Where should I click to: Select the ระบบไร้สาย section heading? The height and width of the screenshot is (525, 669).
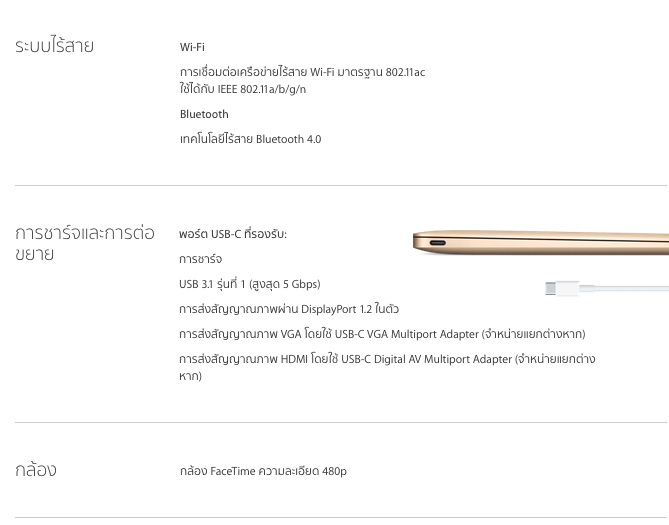pos(54,46)
